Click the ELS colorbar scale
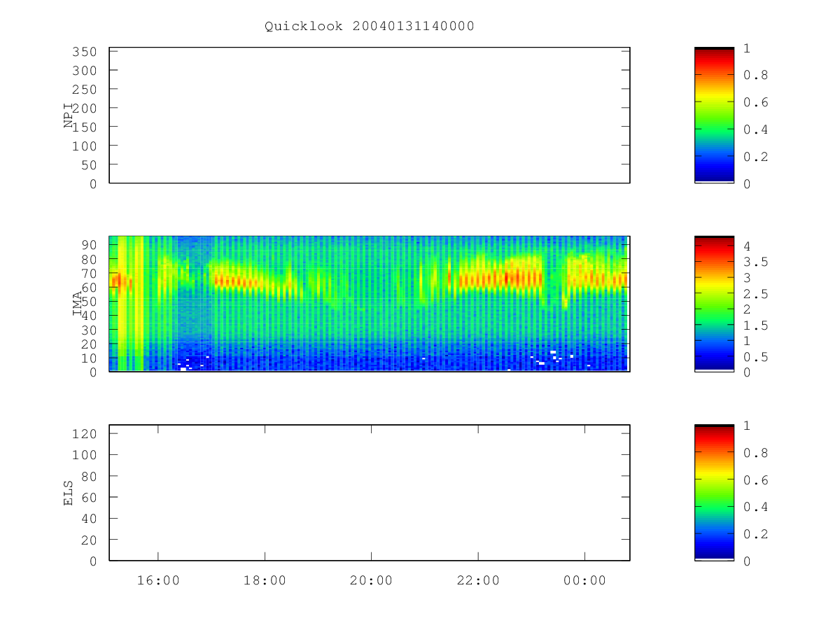Viewport: 840px width, 630px height. (714, 493)
